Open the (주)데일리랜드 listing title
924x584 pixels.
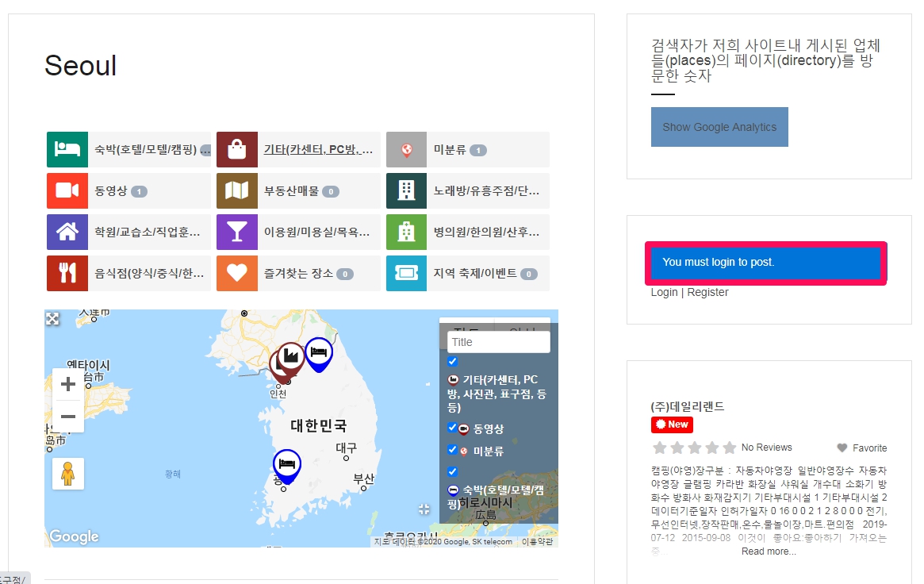click(688, 406)
